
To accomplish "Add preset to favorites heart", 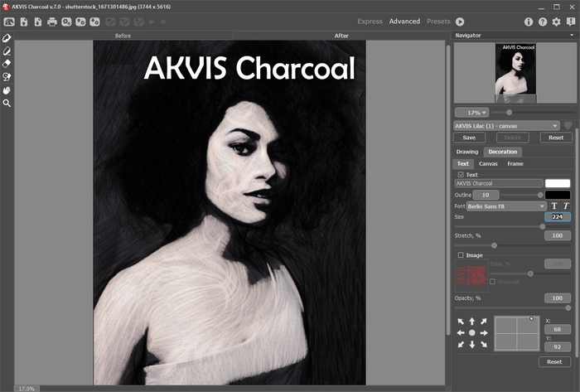I will click(x=568, y=125).
